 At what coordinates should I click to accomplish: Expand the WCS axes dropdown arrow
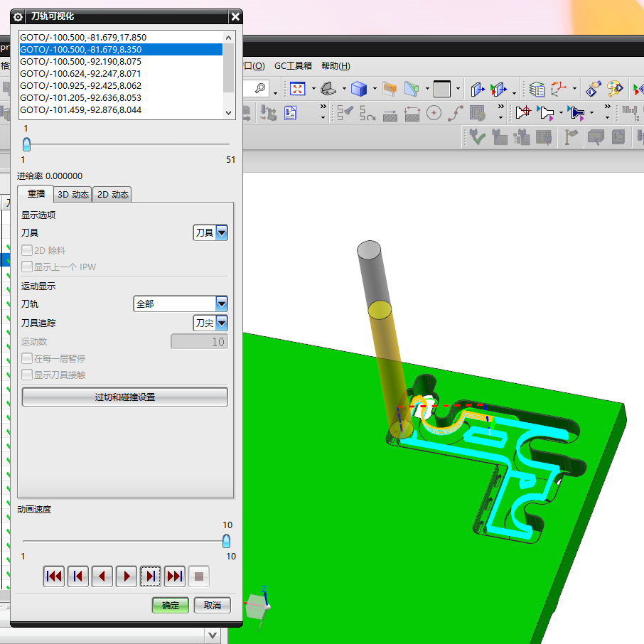[x=574, y=89]
